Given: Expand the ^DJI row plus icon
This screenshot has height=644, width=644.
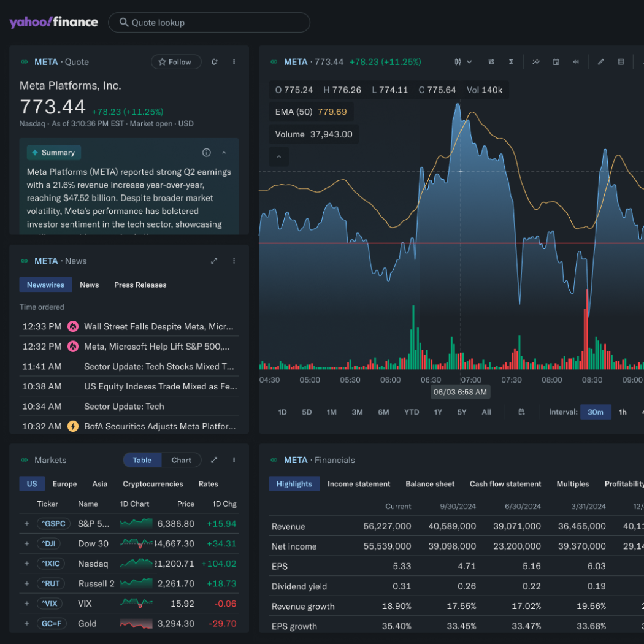Looking at the screenshot, I should 27,544.
